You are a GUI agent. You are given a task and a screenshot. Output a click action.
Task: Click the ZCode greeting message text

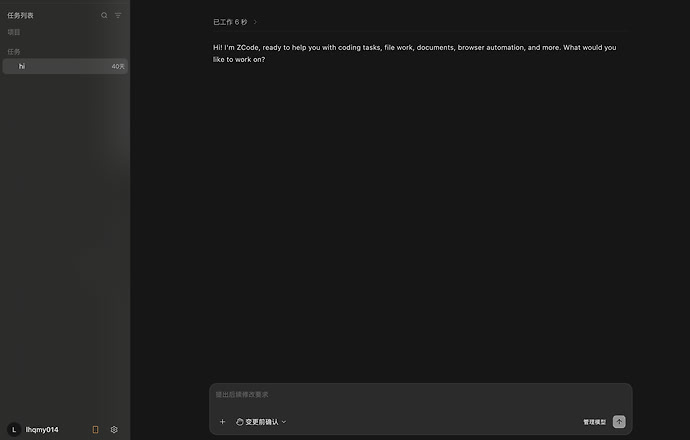[415, 53]
